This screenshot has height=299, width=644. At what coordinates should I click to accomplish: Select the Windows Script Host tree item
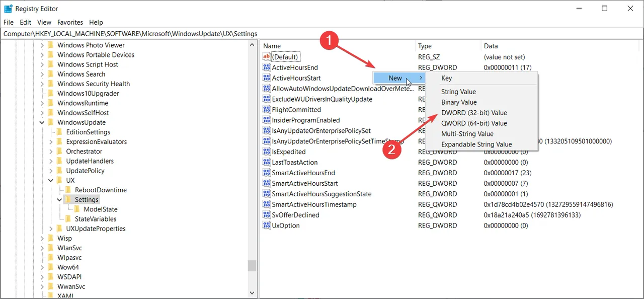88,64
